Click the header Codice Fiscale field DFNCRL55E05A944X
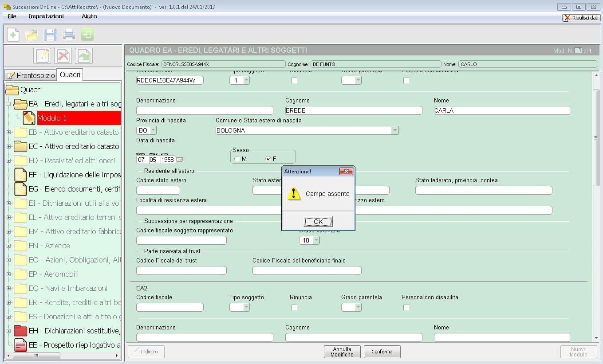This screenshot has height=364, width=603. 223,64
